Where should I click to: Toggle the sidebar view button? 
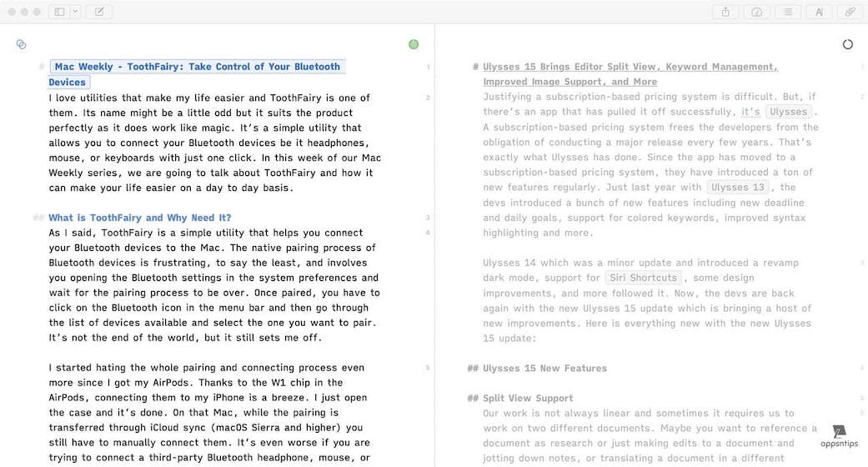point(59,12)
